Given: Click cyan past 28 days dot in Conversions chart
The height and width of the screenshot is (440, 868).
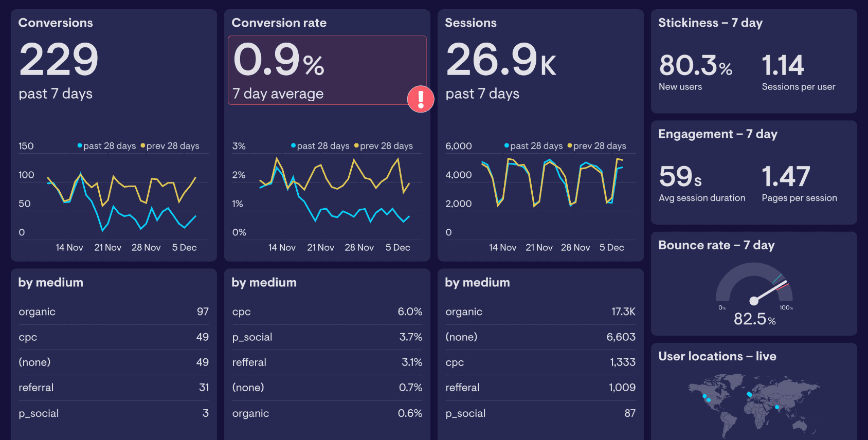Looking at the screenshot, I should pyautogui.click(x=80, y=145).
